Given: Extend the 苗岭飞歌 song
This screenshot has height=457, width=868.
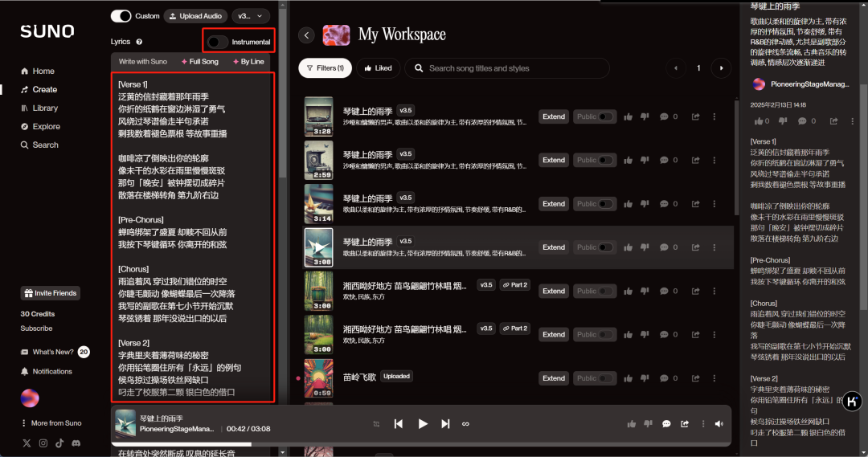Looking at the screenshot, I should [554, 378].
